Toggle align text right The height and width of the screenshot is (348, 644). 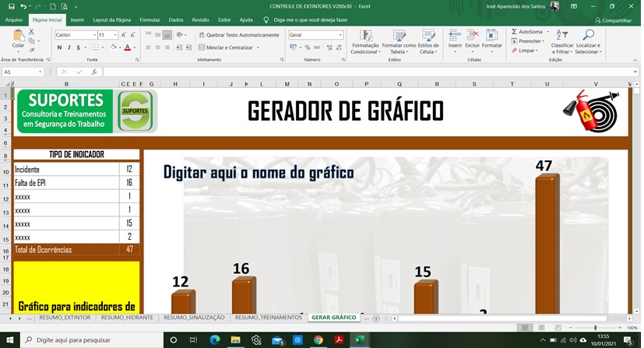167,47
